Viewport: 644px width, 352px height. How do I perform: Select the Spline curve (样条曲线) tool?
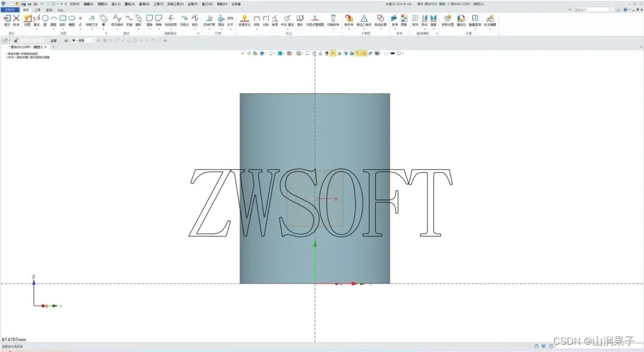click(117, 20)
